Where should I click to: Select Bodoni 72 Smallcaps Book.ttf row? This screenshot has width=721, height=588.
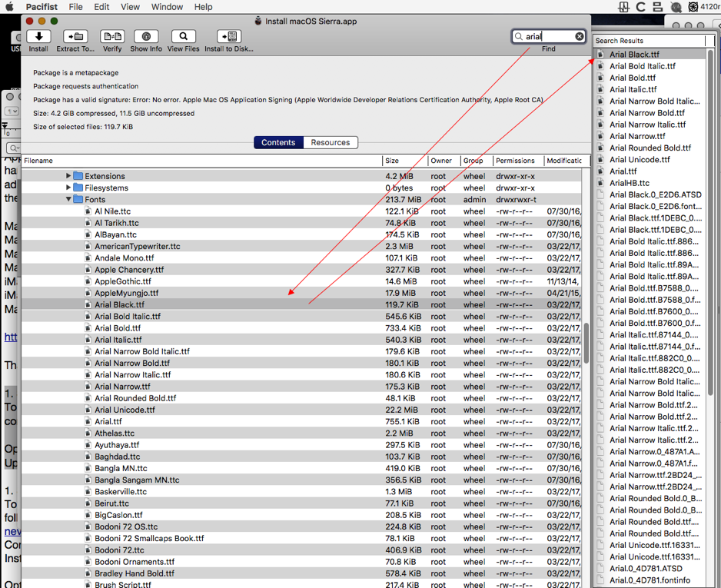301,538
